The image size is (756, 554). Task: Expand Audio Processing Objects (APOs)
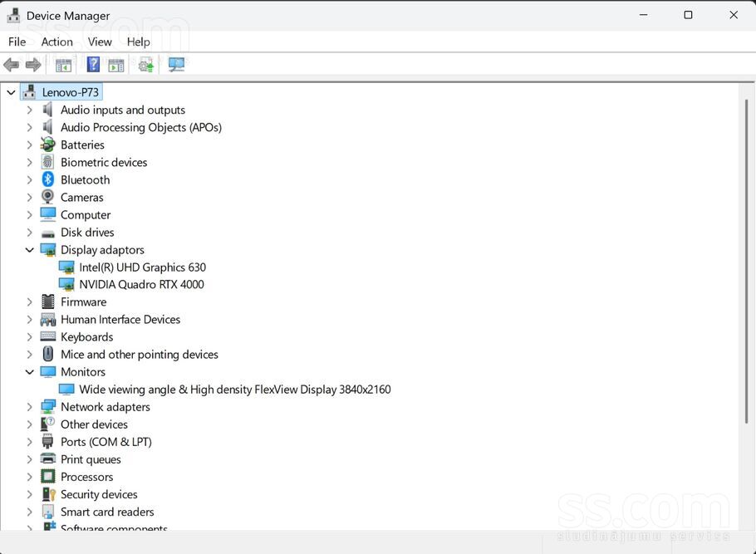pos(29,127)
